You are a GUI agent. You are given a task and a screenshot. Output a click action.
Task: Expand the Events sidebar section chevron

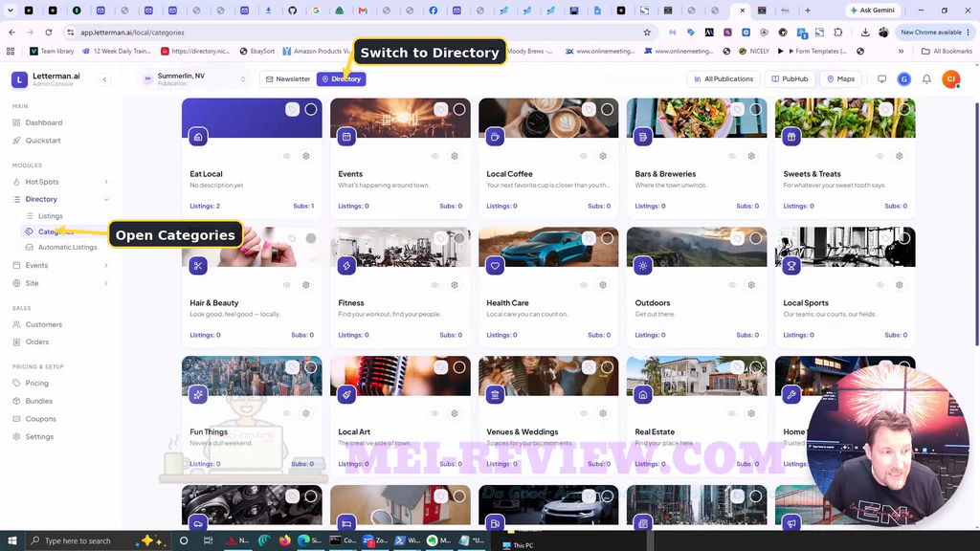click(x=106, y=266)
